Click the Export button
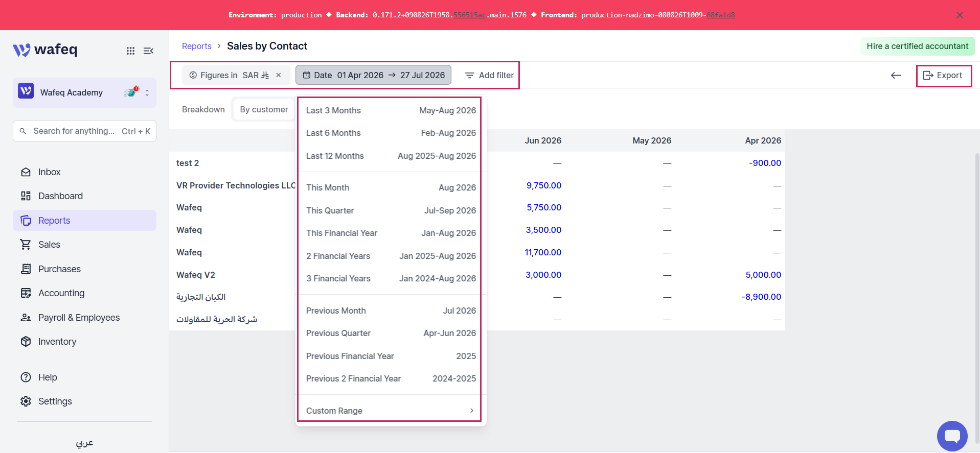Viewport: 980px width, 453px height. 943,75
